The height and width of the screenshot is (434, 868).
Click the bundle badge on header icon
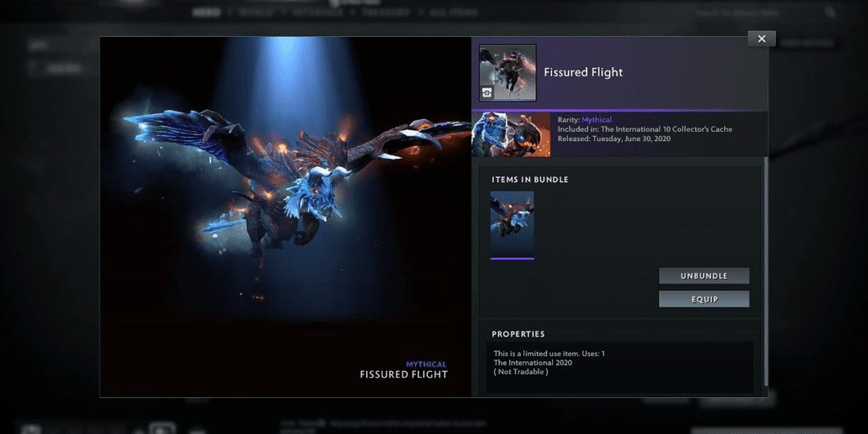point(487,93)
